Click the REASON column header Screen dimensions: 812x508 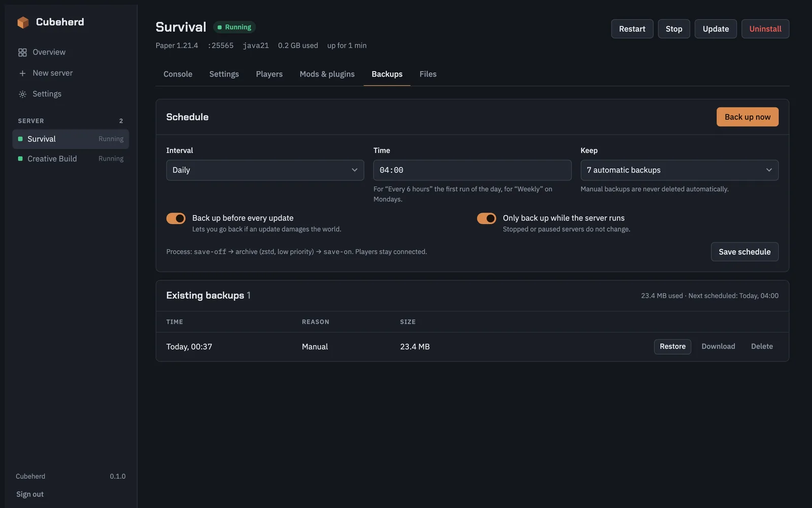[x=316, y=322]
